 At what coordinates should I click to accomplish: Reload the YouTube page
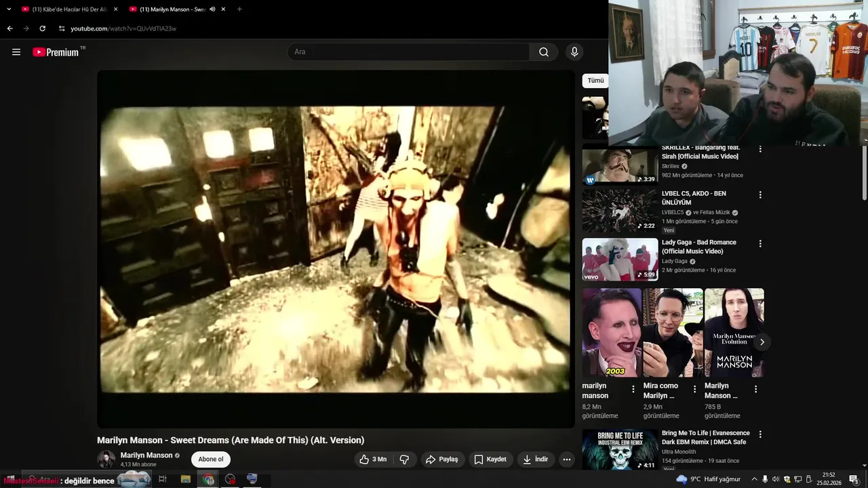42,28
